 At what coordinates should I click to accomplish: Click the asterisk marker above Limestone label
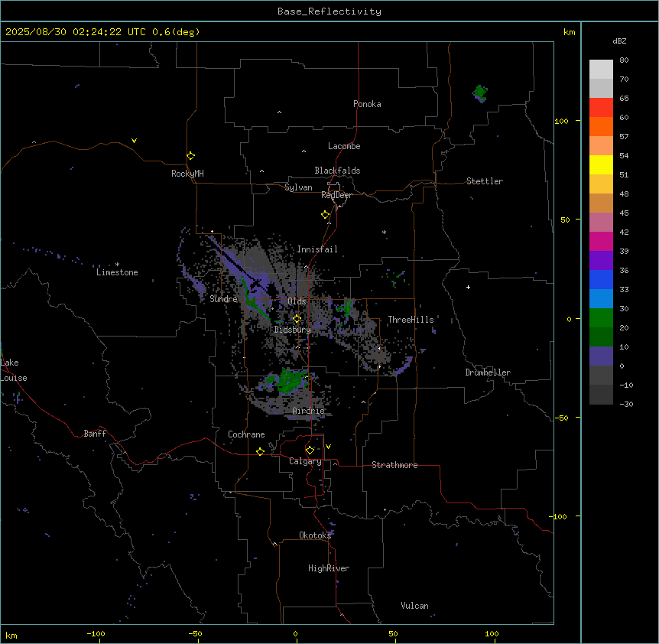pyautogui.click(x=117, y=265)
